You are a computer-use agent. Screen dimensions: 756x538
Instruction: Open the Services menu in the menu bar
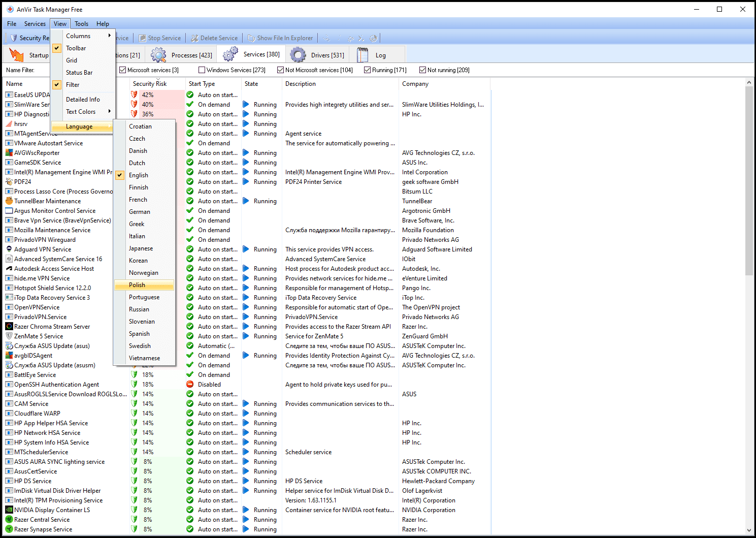pyautogui.click(x=35, y=24)
